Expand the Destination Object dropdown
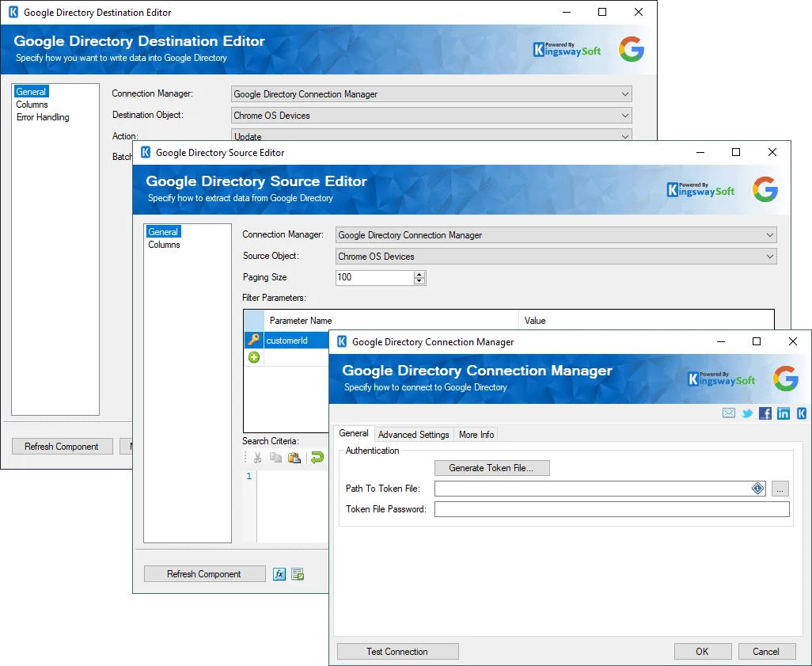The width and height of the screenshot is (812, 666). coord(625,115)
